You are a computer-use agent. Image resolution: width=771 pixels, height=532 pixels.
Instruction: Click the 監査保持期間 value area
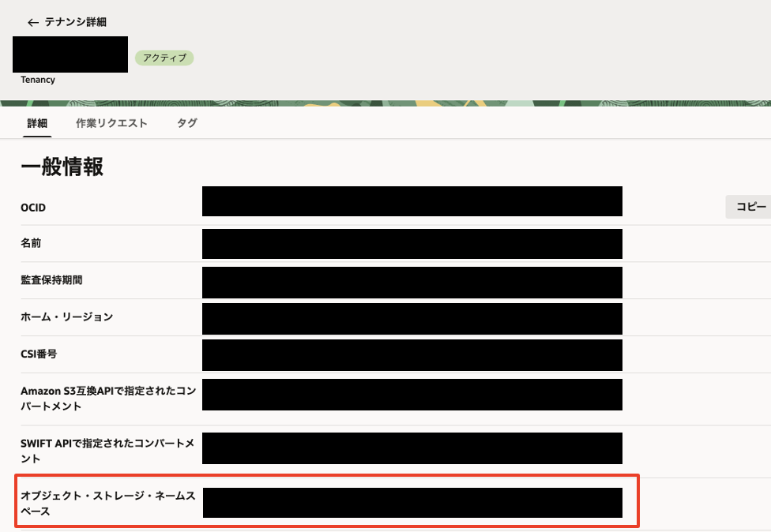tap(412, 281)
